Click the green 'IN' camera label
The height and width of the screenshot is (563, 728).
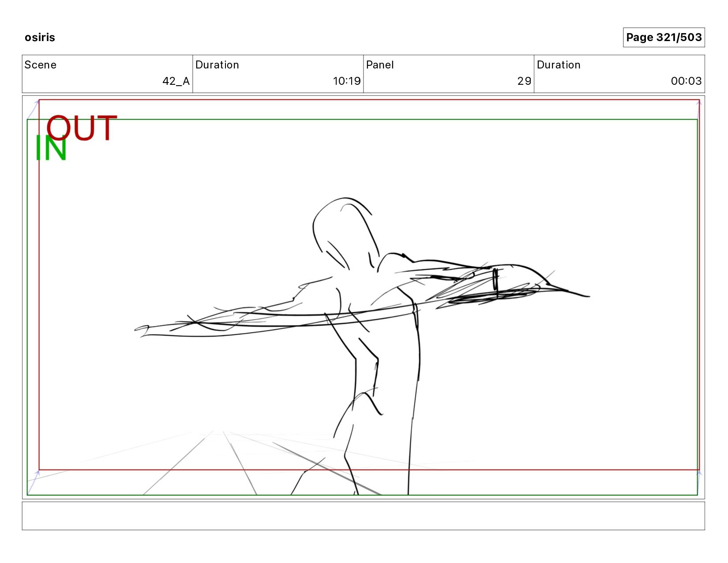point(51,148)
